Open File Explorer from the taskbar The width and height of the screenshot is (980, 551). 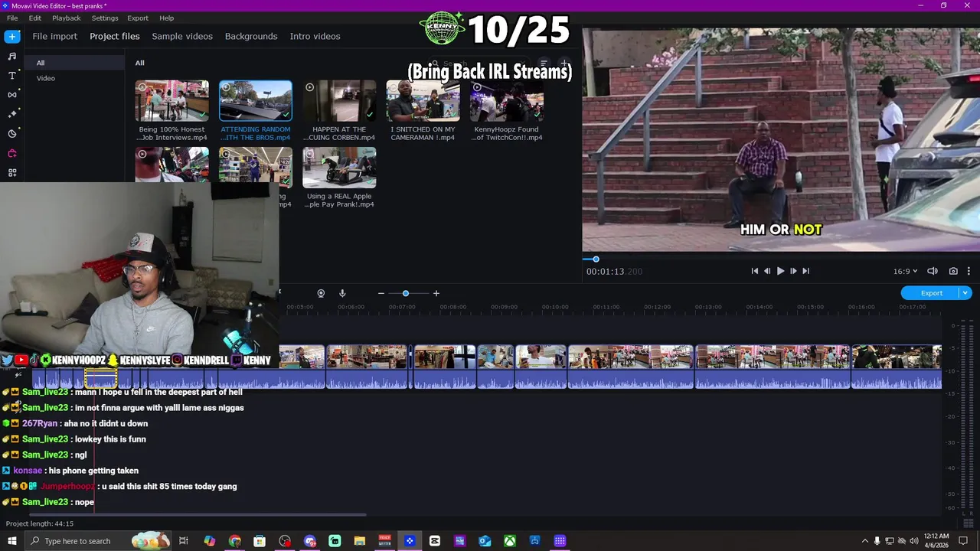coord(359,541)
